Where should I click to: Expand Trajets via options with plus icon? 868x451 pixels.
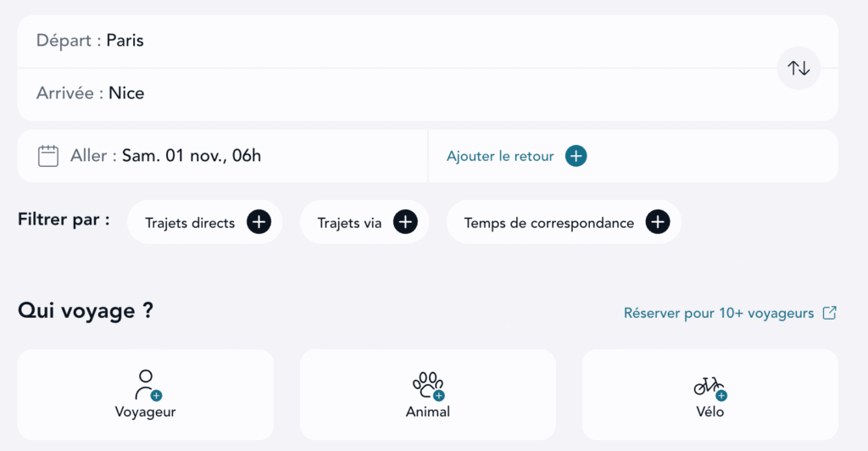(405, 223)
